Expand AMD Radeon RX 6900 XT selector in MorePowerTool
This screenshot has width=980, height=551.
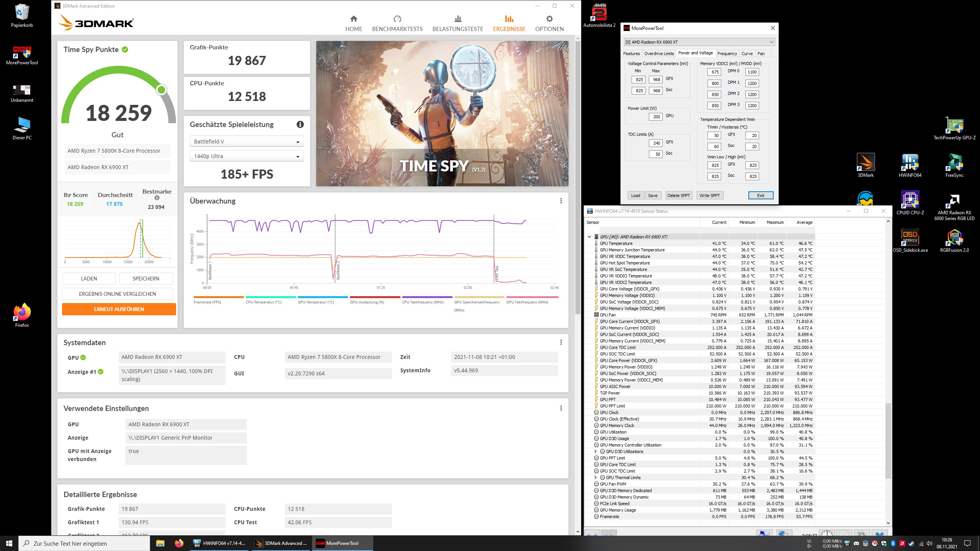point(699,42)
